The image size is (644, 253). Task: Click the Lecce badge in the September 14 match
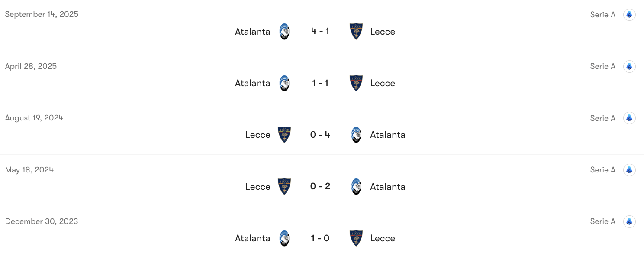(356, 31)
